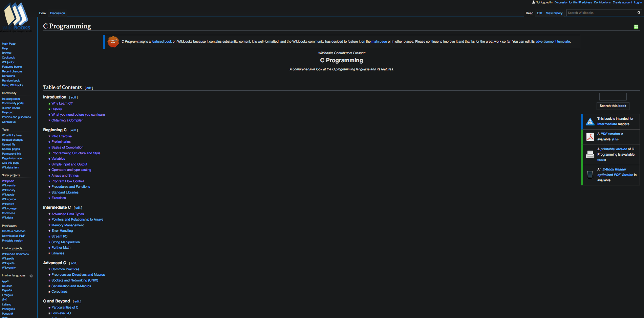Open Simple Input and Output chapter

point(69,164)
